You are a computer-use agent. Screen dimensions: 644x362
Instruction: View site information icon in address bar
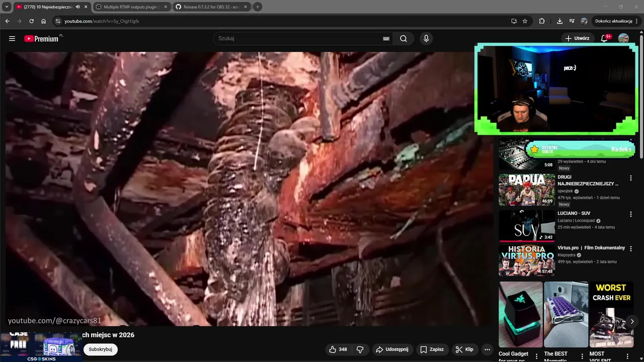pos(58,21)
